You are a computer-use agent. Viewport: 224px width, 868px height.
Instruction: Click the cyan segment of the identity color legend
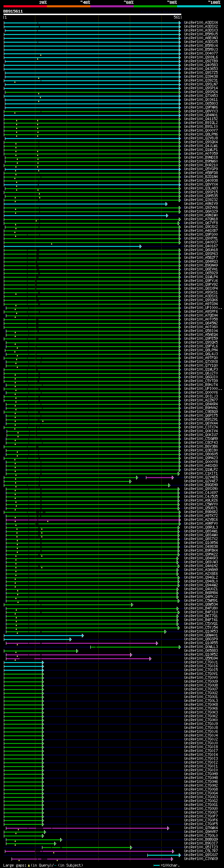pos(198,6)
